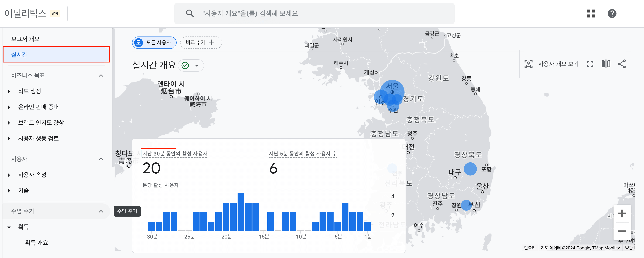
Task: Expand the 사용자 행동 검토 item
Action: pyautogui.click(x=9, y=138)
